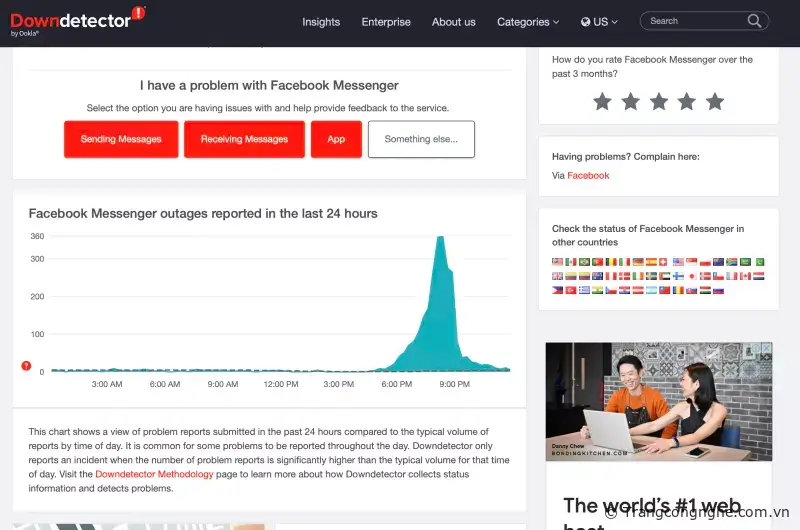This screenshot has height=530, width=800.
Task: Expand the US country selector
Action: click(599, 22)
